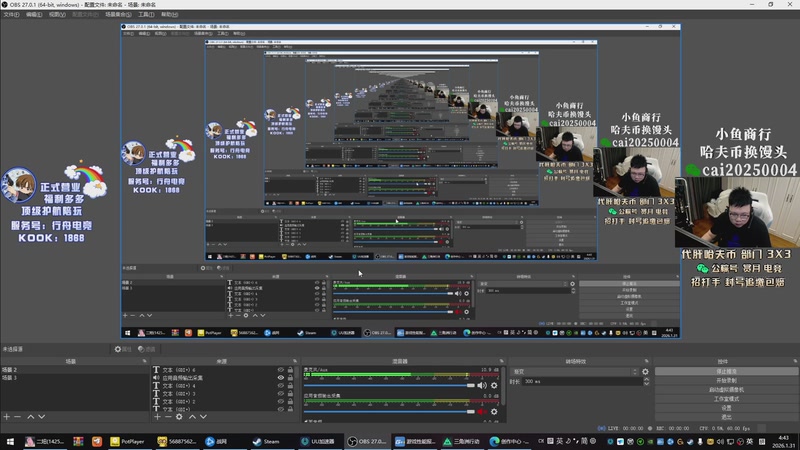Add a new source with the plus icon
Viewport: 800px width, 450px height.
click(157, 417)
